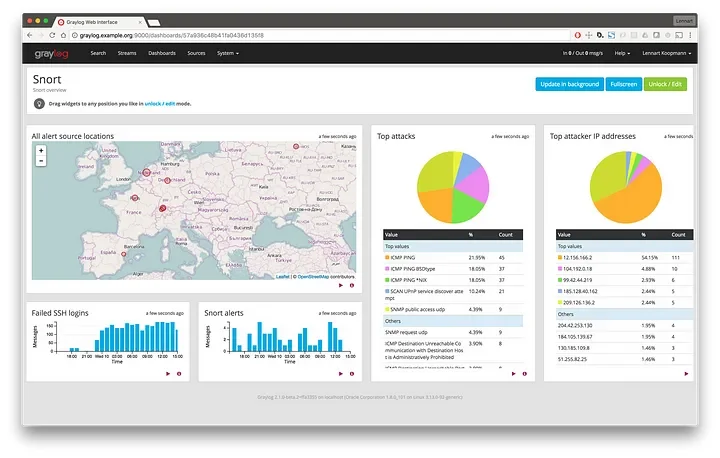Select the SNMP request udp row
The height and width of the screenshot is (458, 720).
[453, 332]
